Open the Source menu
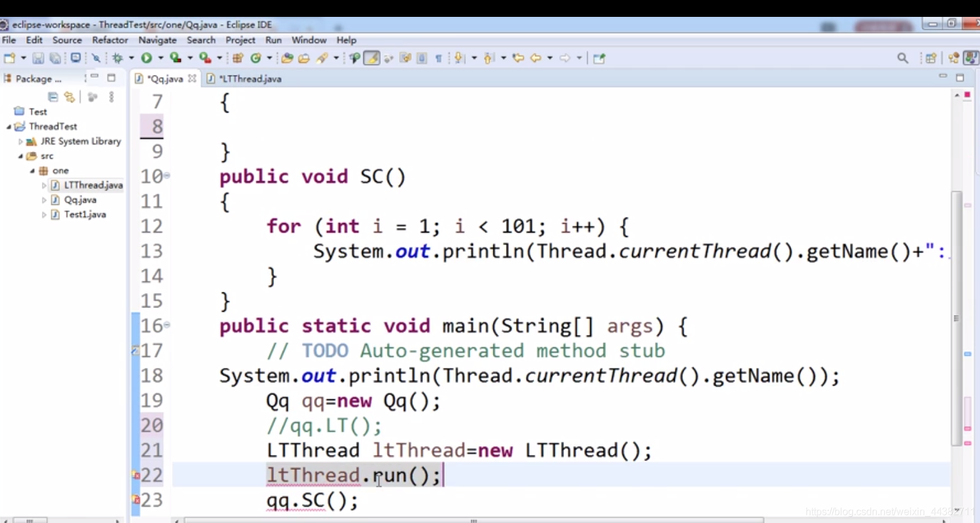980x523 pixels. [67, 40]
